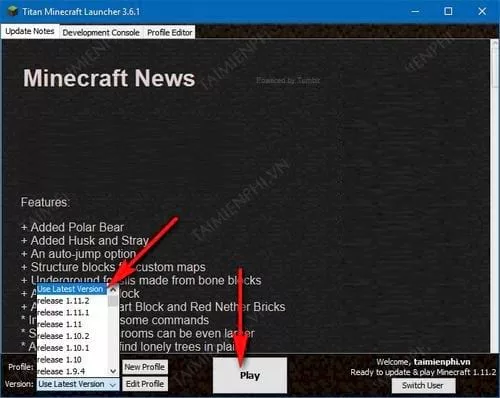Click the Switch User button
The image size is (500, 398).
click(423, 385)
